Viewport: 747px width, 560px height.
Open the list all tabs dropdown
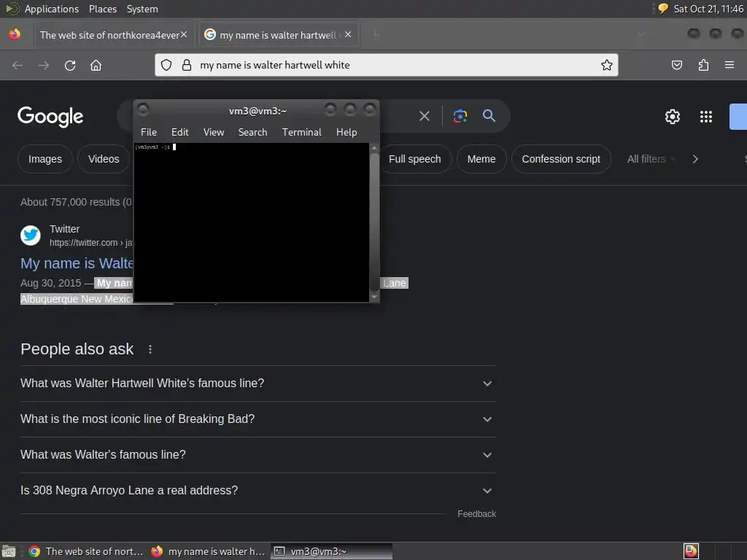[641, 34]
